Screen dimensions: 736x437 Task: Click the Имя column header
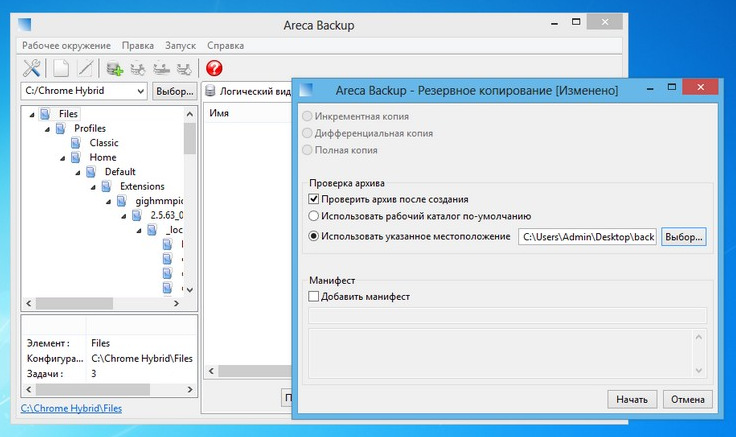(x=219, y=113)
